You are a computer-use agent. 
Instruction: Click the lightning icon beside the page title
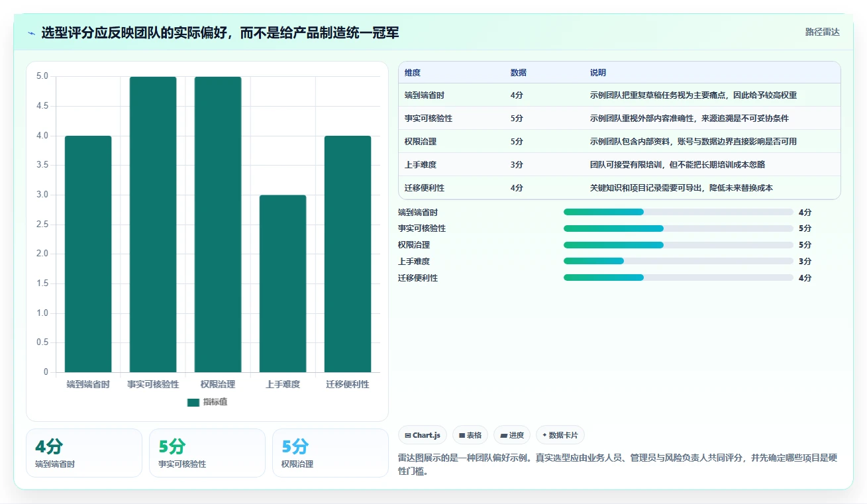(x=32, y=33)
